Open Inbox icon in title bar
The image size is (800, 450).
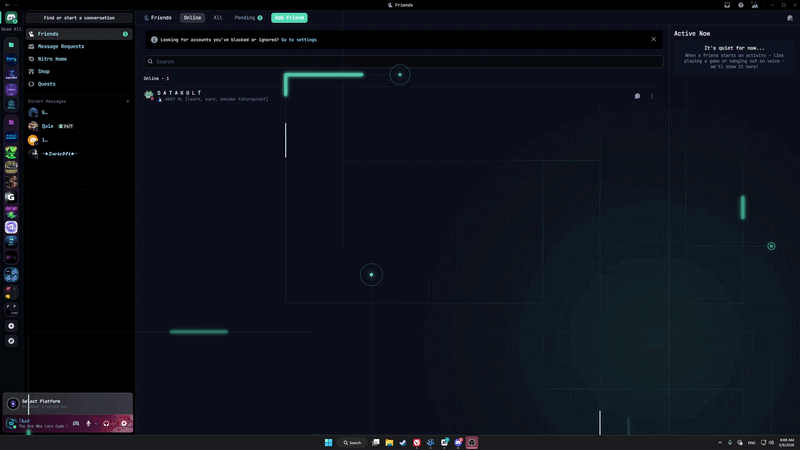pyautogui.click(x=727, y=5)
